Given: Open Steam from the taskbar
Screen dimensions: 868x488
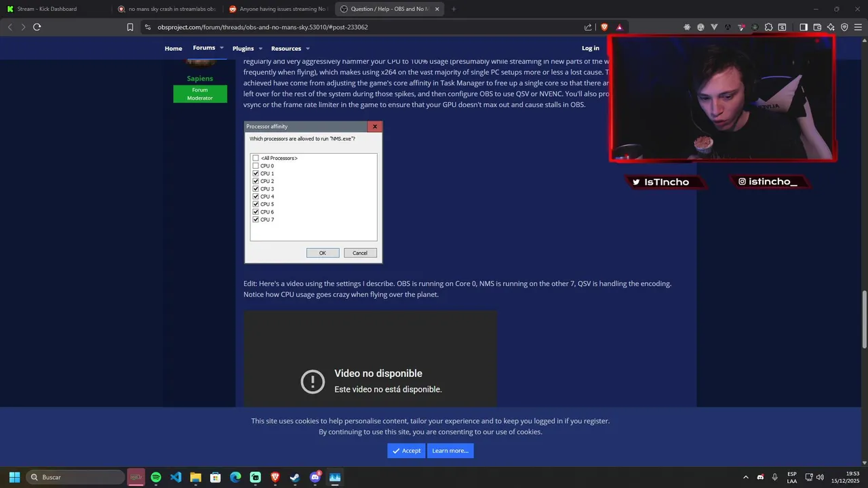Looking at the screenshot, I should pos(295,477).
